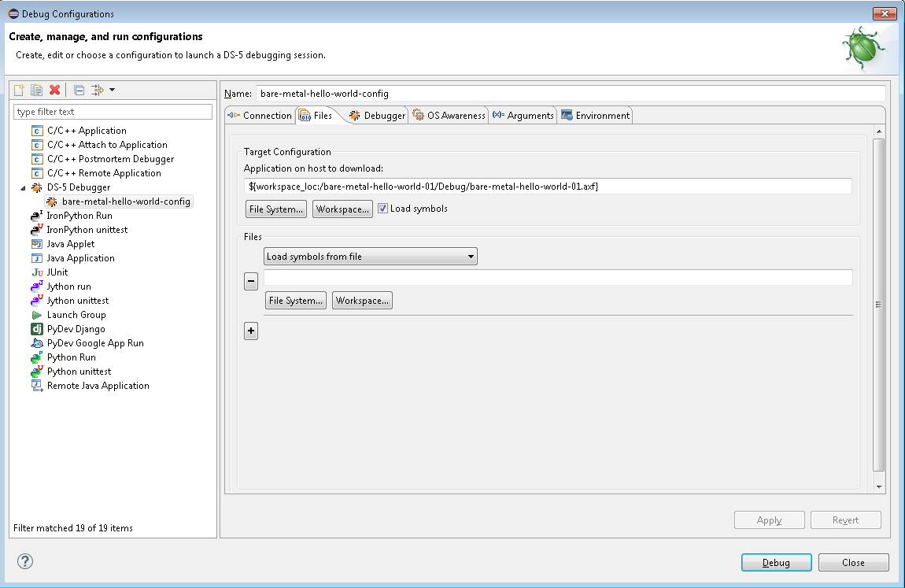905x588 pixels.
Task: Click the vertical scrollbar in Files panel
Action: (x=879, y=305)
